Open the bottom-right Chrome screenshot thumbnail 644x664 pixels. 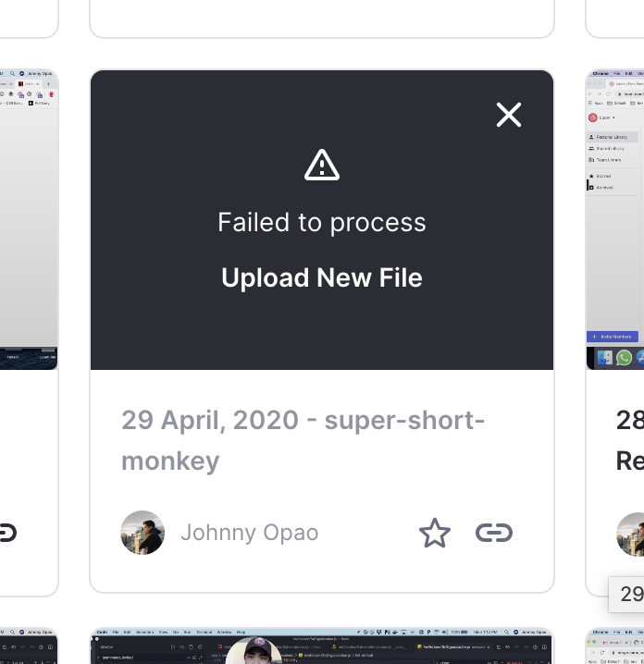pos(614,646)
